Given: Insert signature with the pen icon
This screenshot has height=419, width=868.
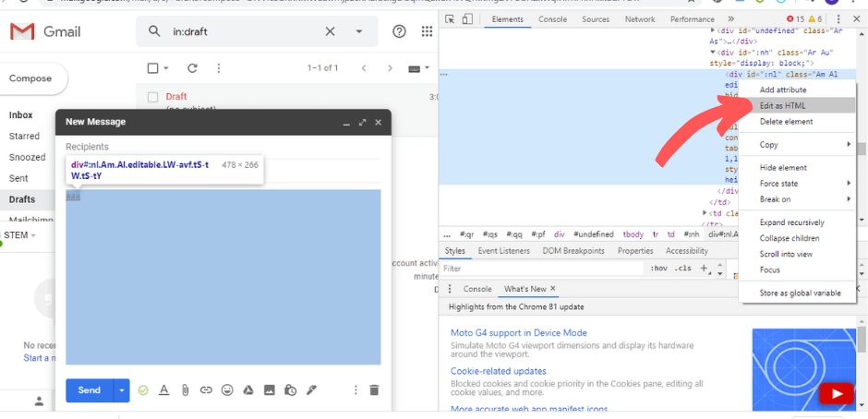Looking at the screenshot, I should 311,390.
